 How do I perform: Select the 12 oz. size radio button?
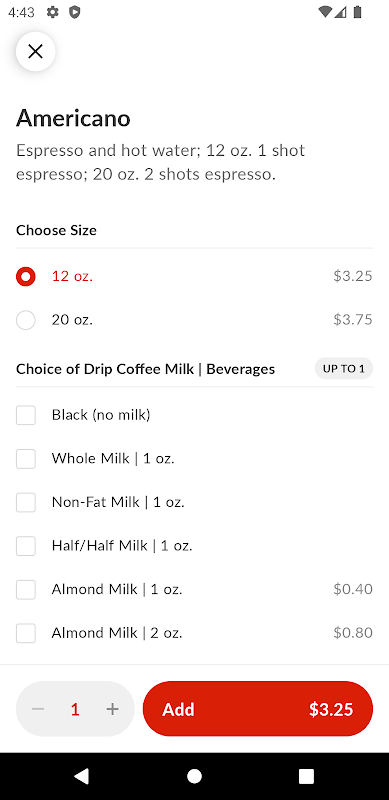tap(26, 277)
